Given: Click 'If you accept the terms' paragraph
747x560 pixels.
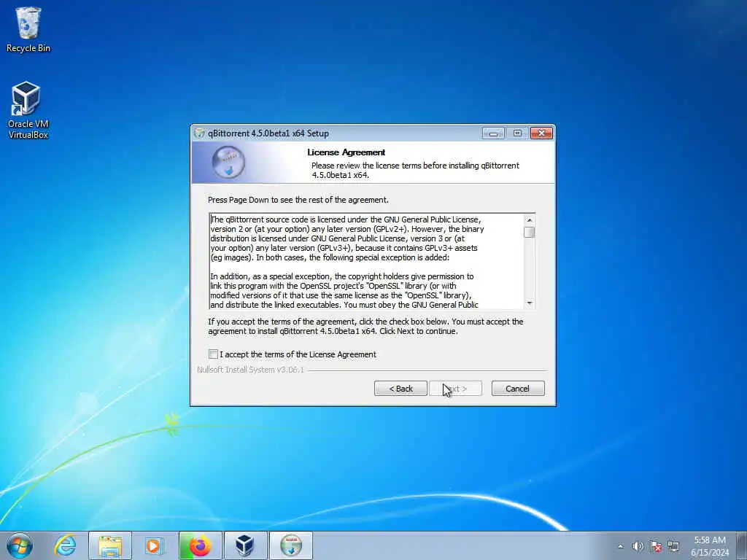Looking at the screenshot, I should coord(365,326).
